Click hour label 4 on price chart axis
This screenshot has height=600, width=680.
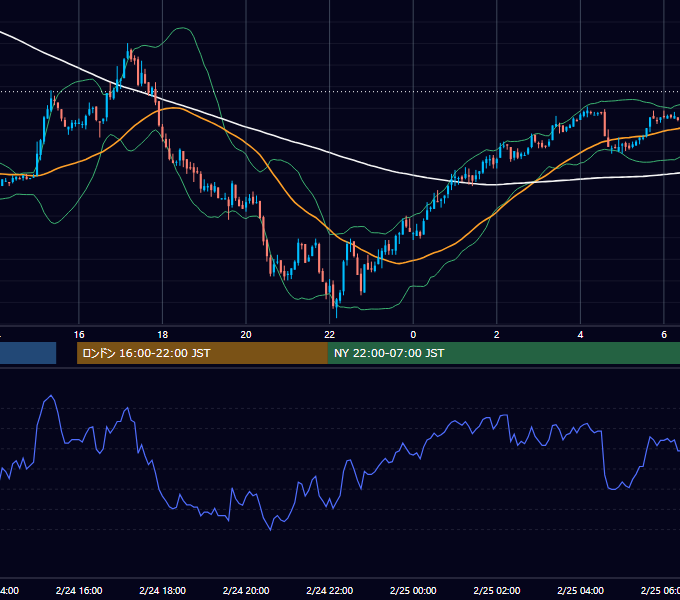580,335
